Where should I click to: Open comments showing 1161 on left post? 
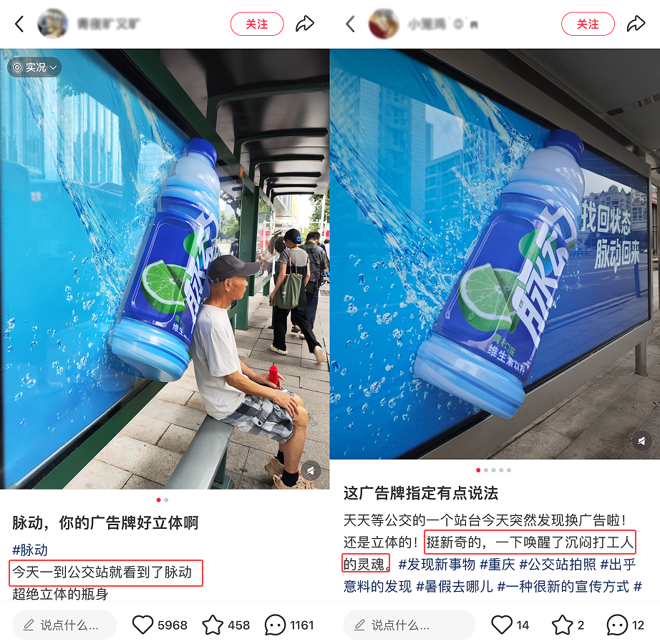tap(276, 625)
